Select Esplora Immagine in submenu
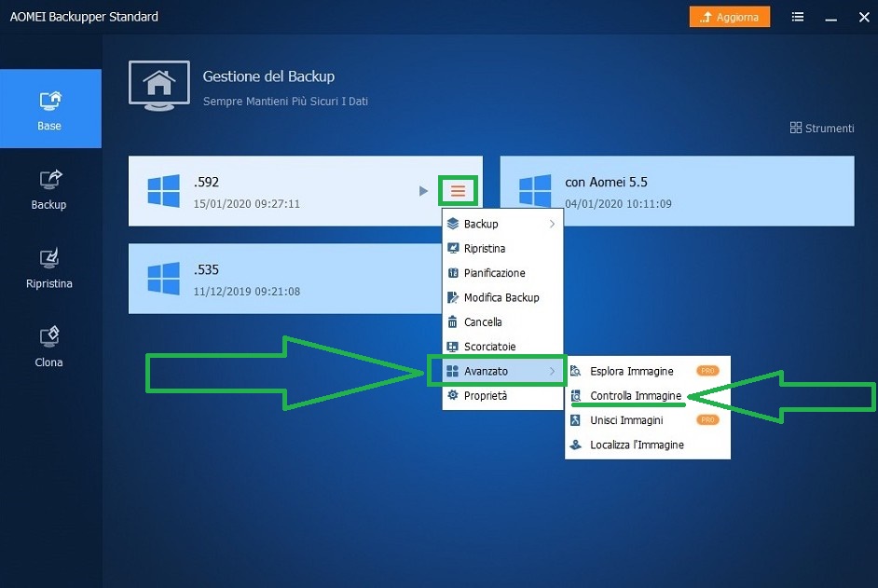 coord(647,371)
